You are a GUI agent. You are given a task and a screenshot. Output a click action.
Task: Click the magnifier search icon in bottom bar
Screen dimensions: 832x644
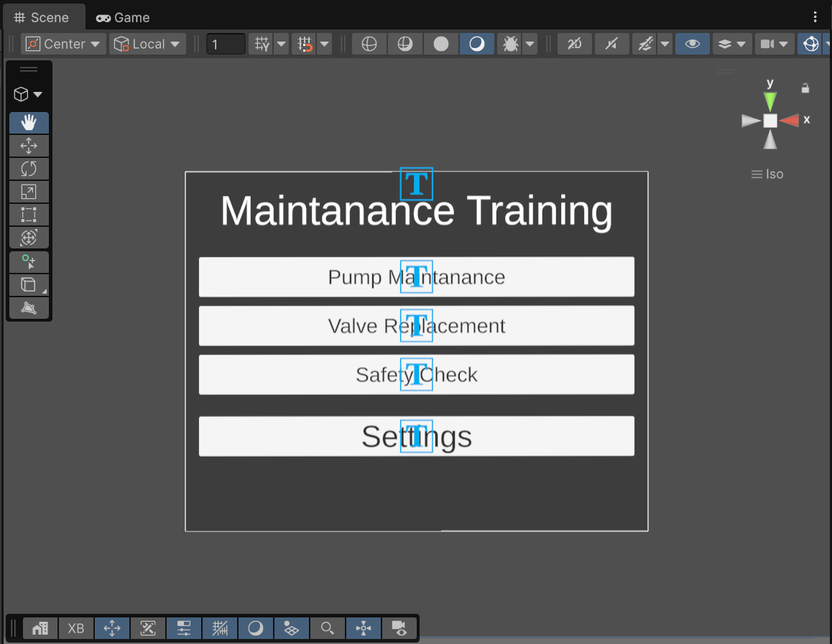(328, 628)
